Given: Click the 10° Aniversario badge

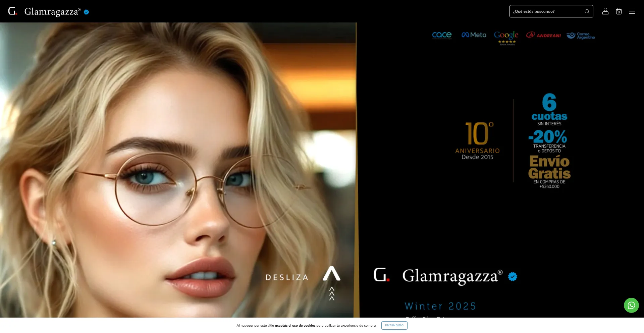Looking at the screenshot, I should pos(477,141).
